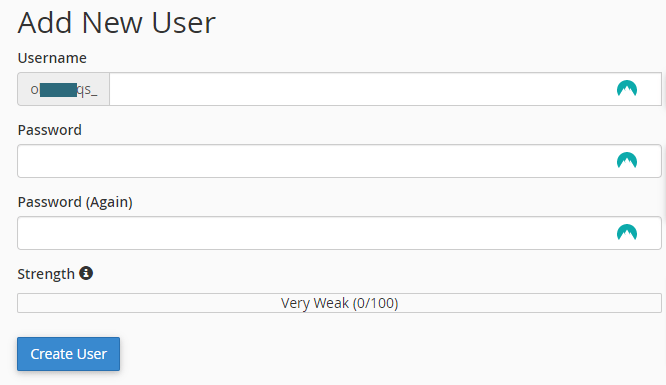Viewport: 666px width, 385px height.
Task: Focus the Password (Again) input box
Action: [x=339, y=233]
